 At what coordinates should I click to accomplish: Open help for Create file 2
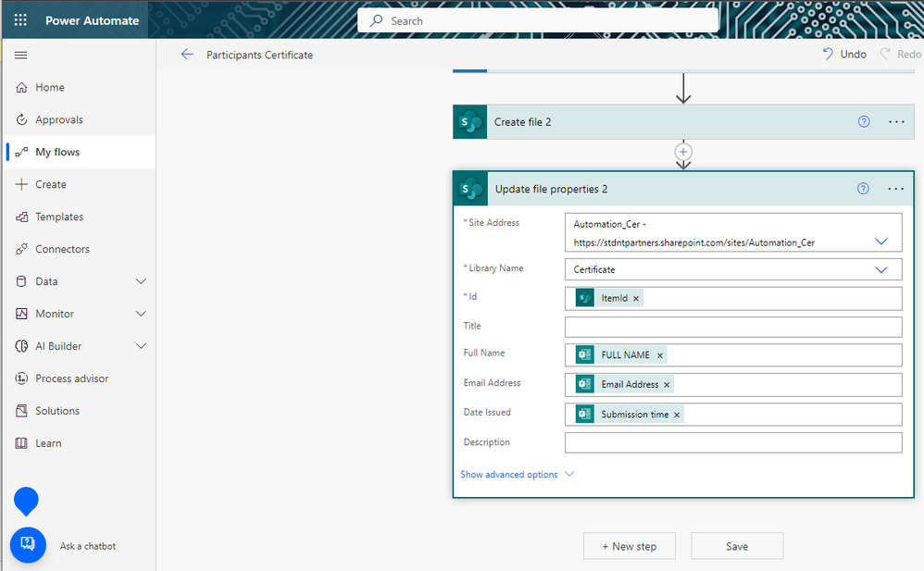click(x=863, y=122)
